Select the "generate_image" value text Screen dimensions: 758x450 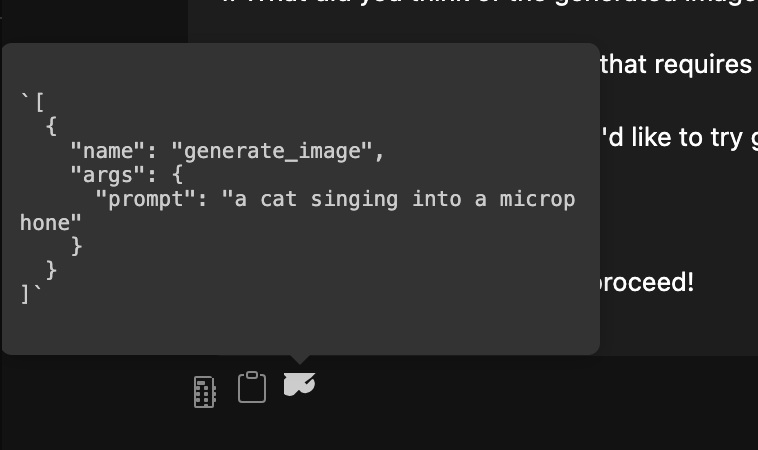click(278, 152)
